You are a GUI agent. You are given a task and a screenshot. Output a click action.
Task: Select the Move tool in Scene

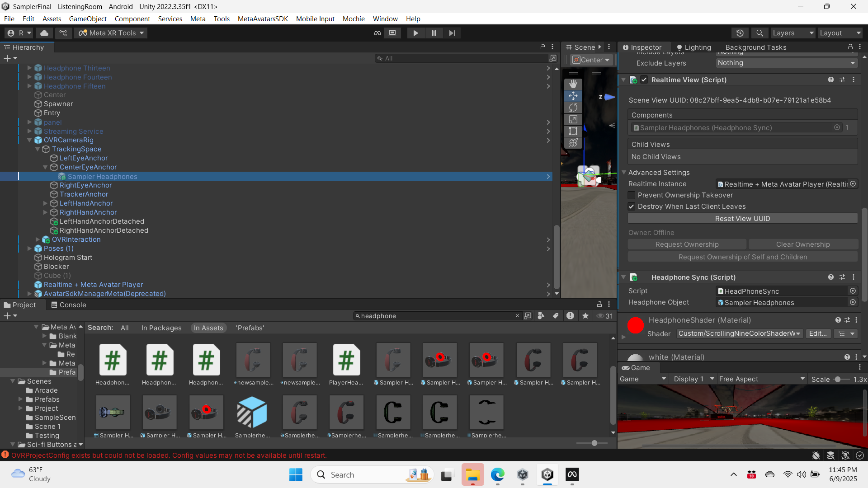point(573,96)
